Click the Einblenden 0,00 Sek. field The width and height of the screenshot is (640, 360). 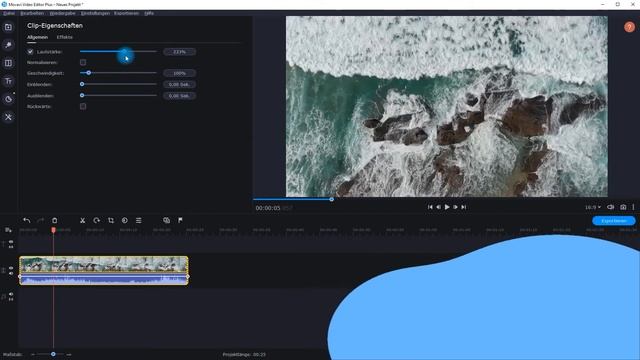coord(180,84)
